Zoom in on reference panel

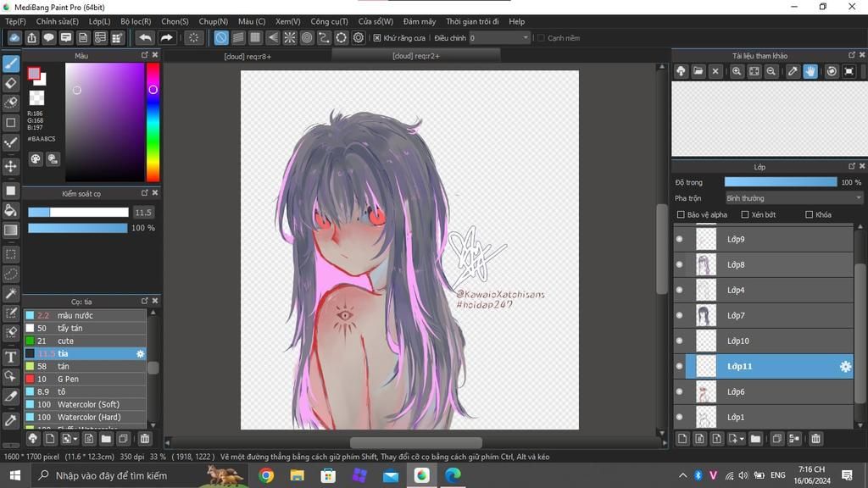point(737,71)
